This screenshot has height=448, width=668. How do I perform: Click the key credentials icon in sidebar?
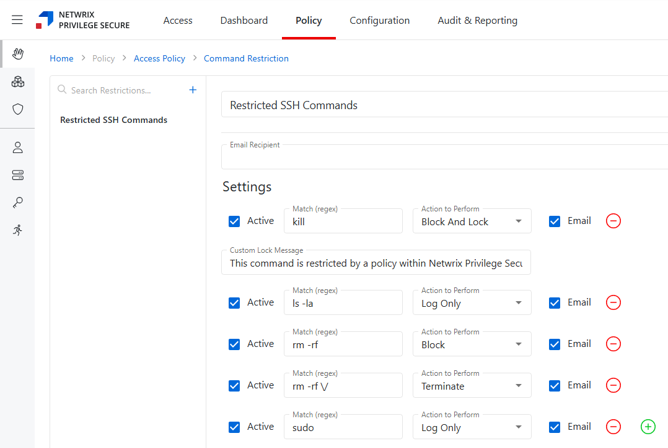(18, 202)
